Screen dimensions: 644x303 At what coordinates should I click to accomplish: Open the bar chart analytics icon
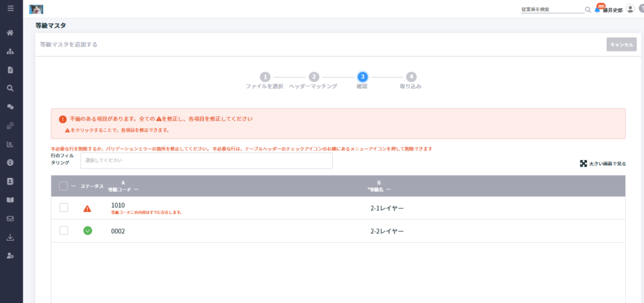(x=11, y=144)
